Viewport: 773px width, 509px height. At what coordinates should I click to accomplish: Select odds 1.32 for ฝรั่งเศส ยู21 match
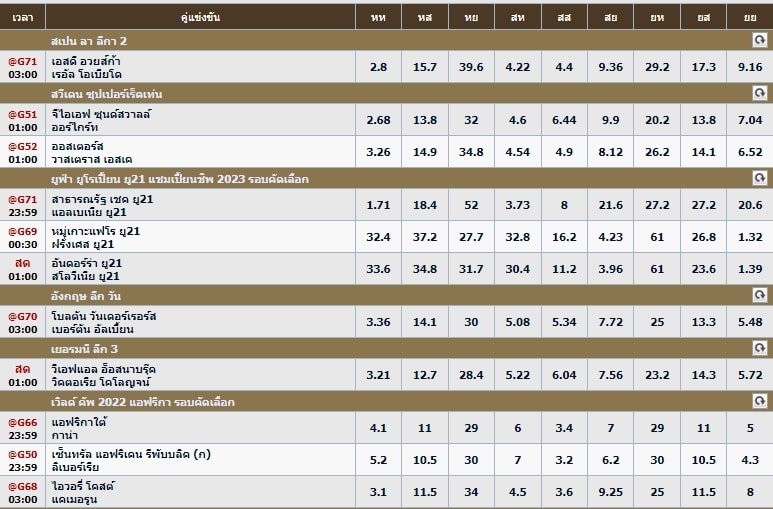(750, 237)
